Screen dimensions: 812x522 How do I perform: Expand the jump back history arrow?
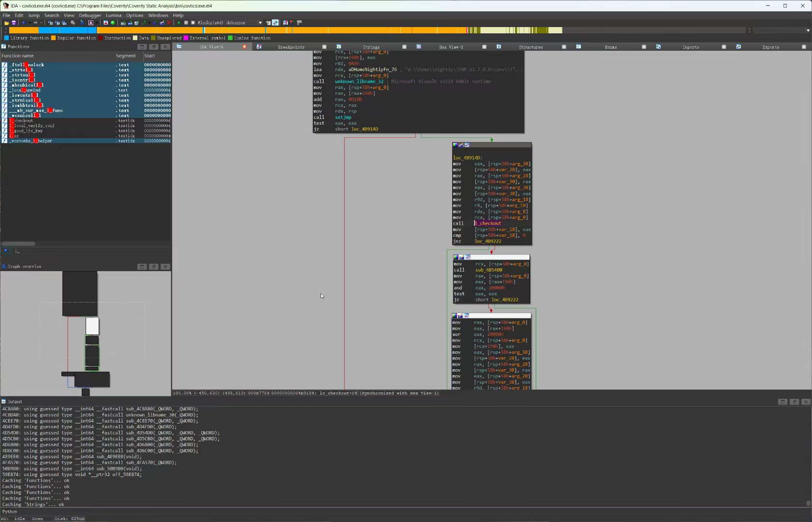click(x=30, y=23)
